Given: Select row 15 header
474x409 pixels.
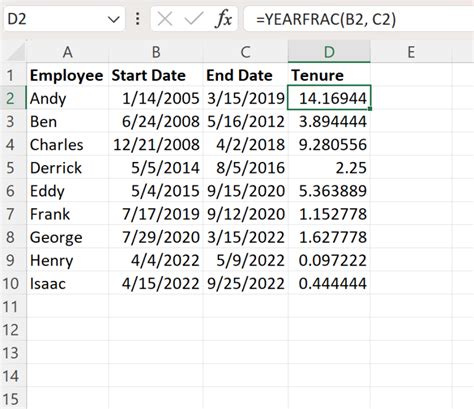Looking at the screenshot, I should pyautogui.click(x=13, y=399).
